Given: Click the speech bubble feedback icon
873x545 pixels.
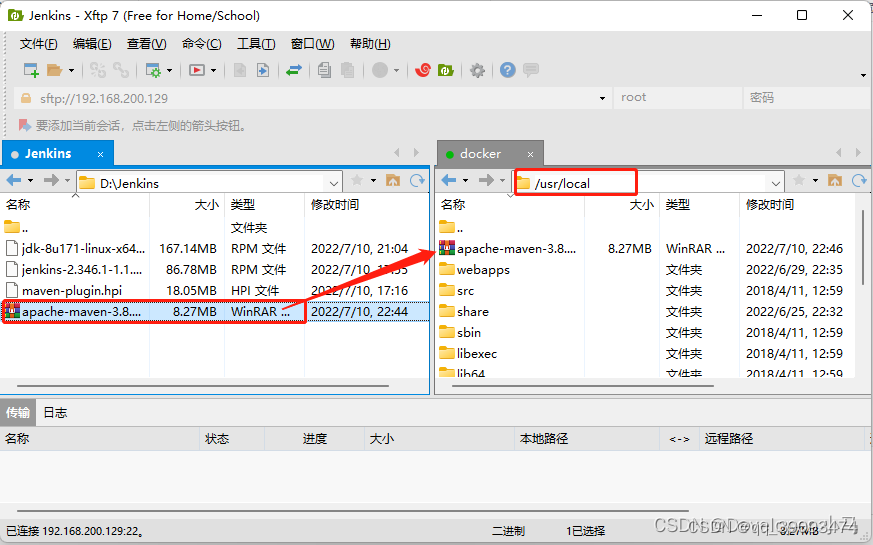Looking at the screenshot, I should click(531, 70).
